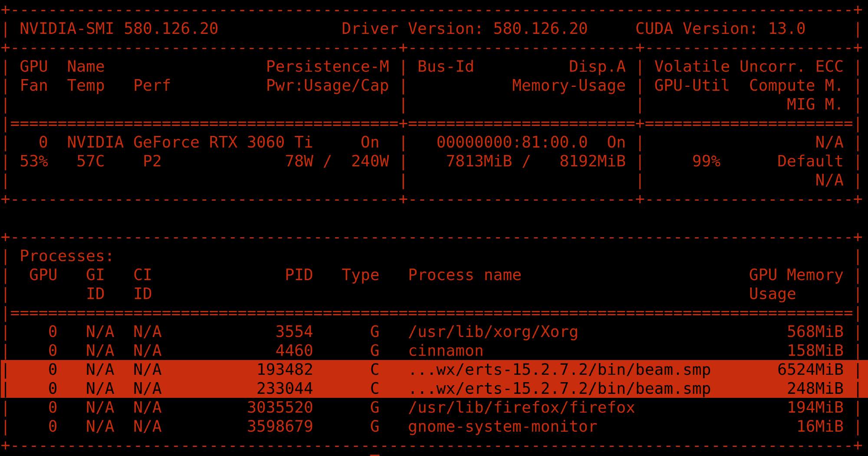Click the 57C temperature reading
This screenshot has height=456, width=868.
pos(90,161)
